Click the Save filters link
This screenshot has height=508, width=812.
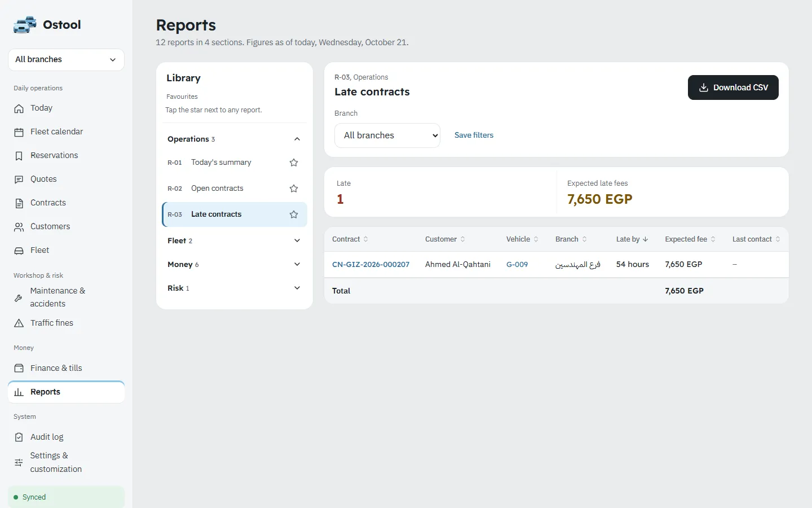[474, 135]
